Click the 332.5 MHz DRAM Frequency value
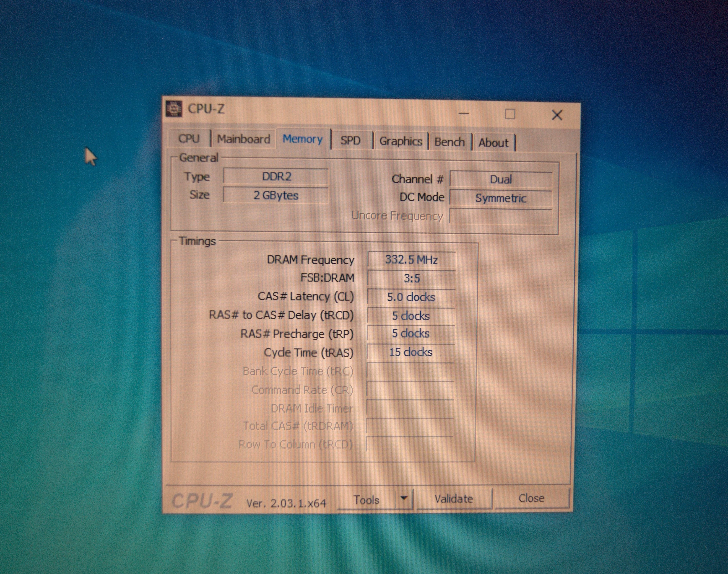728x574 pixels. point(412,260)
